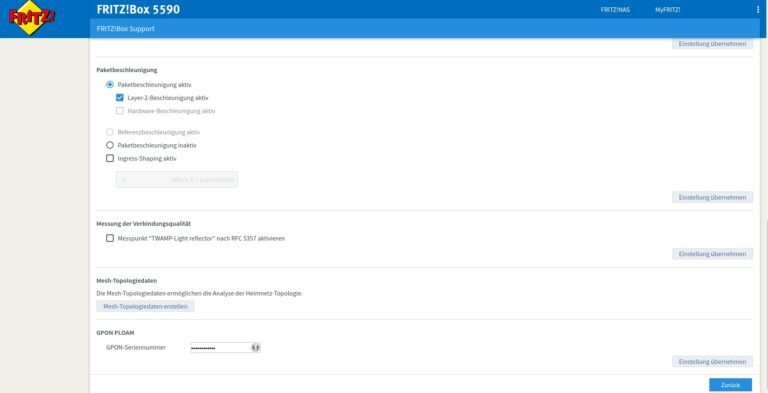Apply settings under Paketbeschleunigung section
Image resolution: width=768 pixels, height=393 pixels.
coord(712,197)
